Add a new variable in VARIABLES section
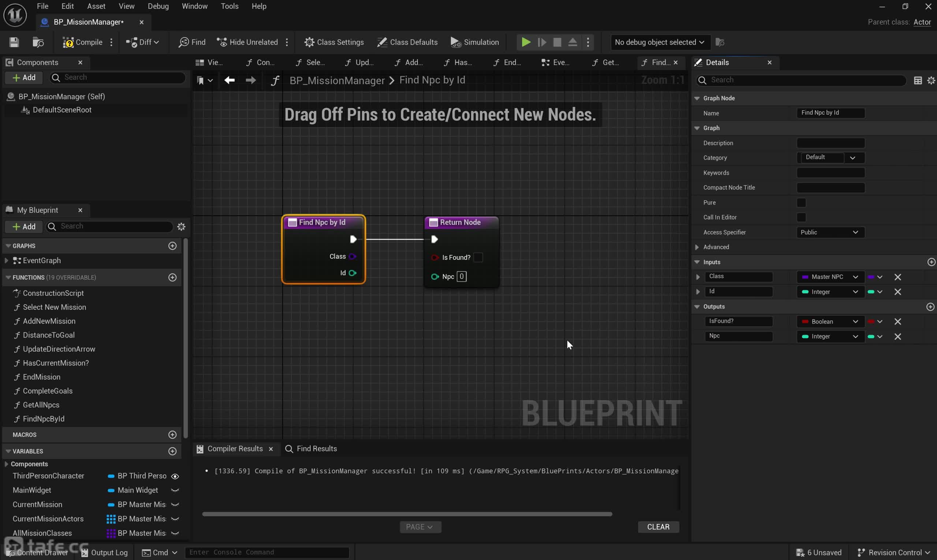 172,452
